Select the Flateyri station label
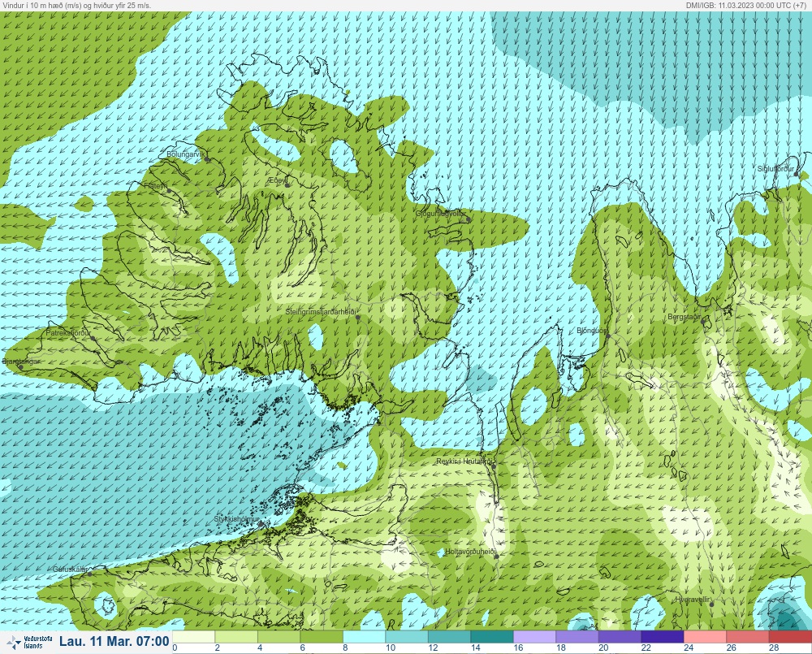 click(155, 185)
